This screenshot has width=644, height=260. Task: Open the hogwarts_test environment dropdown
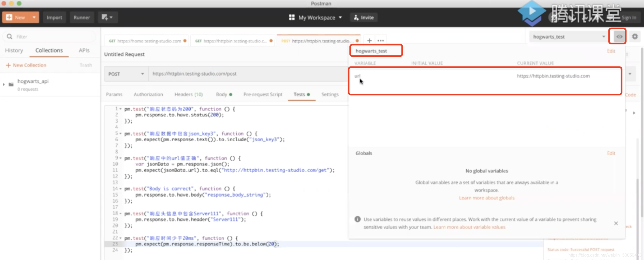coord(569,37)
